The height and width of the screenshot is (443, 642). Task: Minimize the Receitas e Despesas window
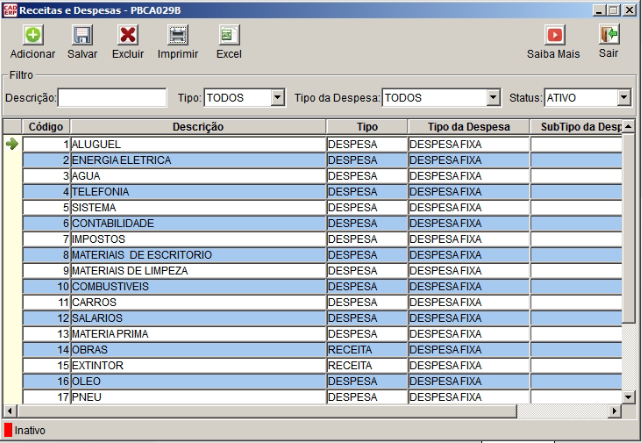point(599,10)
